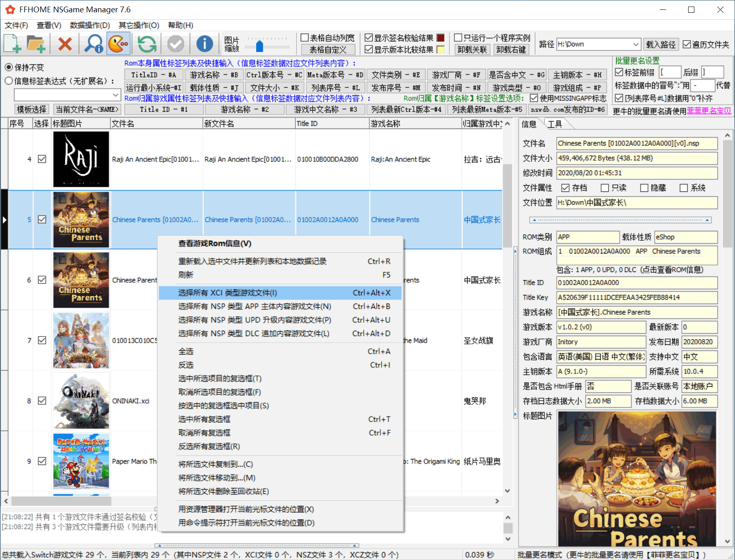The width and height of the screenshot is (735, 560).
Task: Click the Title ID column header
Action: pyautogui.click(x=332, y=123)
